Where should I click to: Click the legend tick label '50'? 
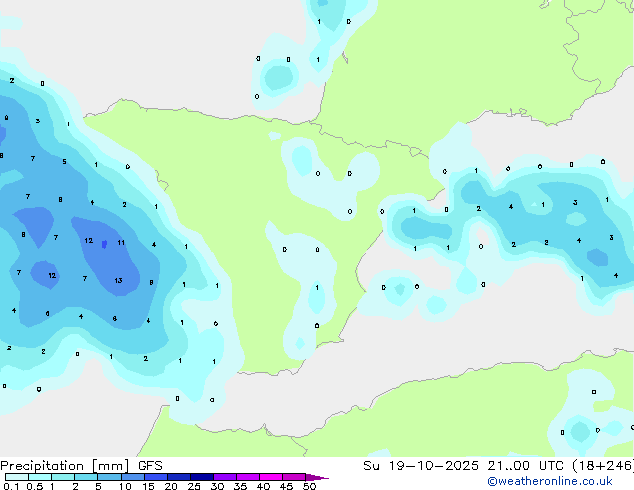(x=309, y=486)
